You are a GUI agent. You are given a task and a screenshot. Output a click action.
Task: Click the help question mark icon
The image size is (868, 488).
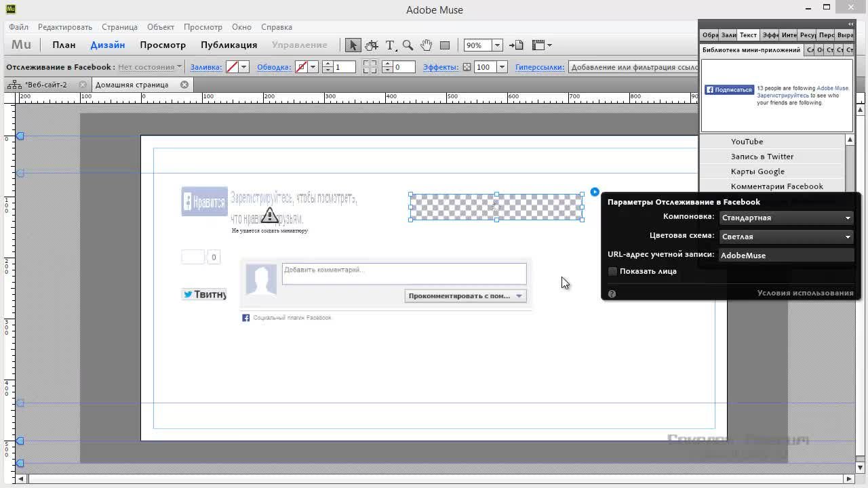tap(612, 293)
